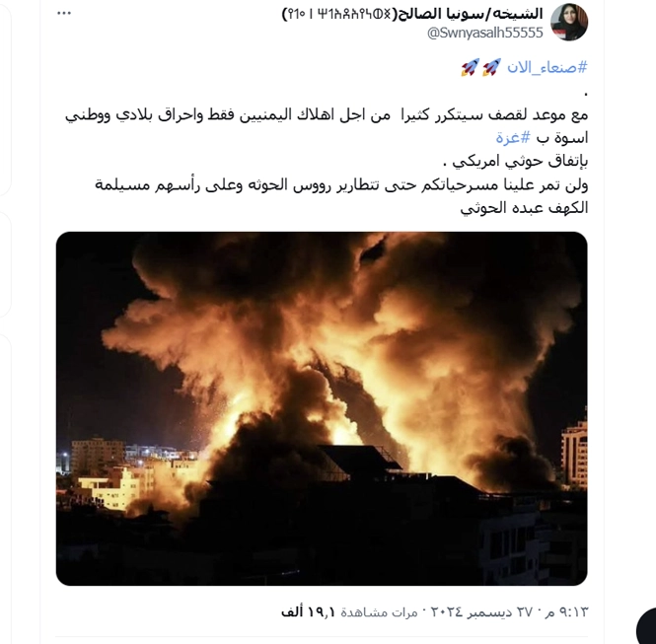
Task: Click the dark round button at bottom-right edge
Action: click(646, 626)
